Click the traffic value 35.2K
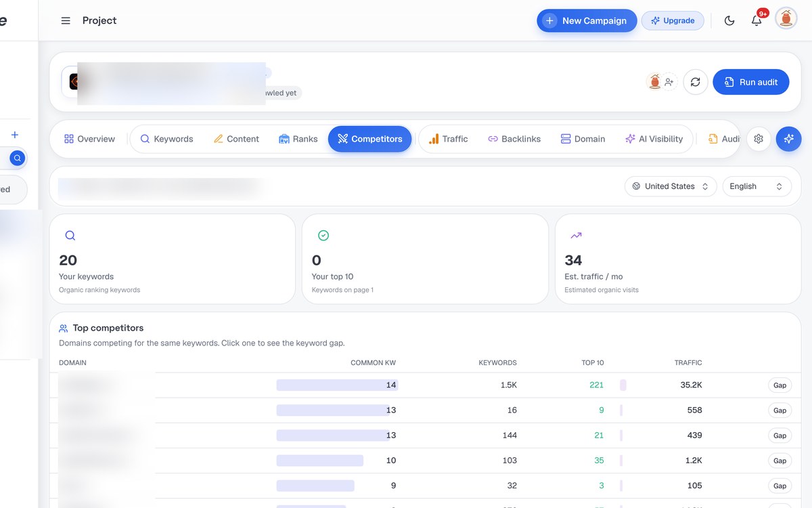This screenshot has width=812, height=508. [x=692, y=385]
